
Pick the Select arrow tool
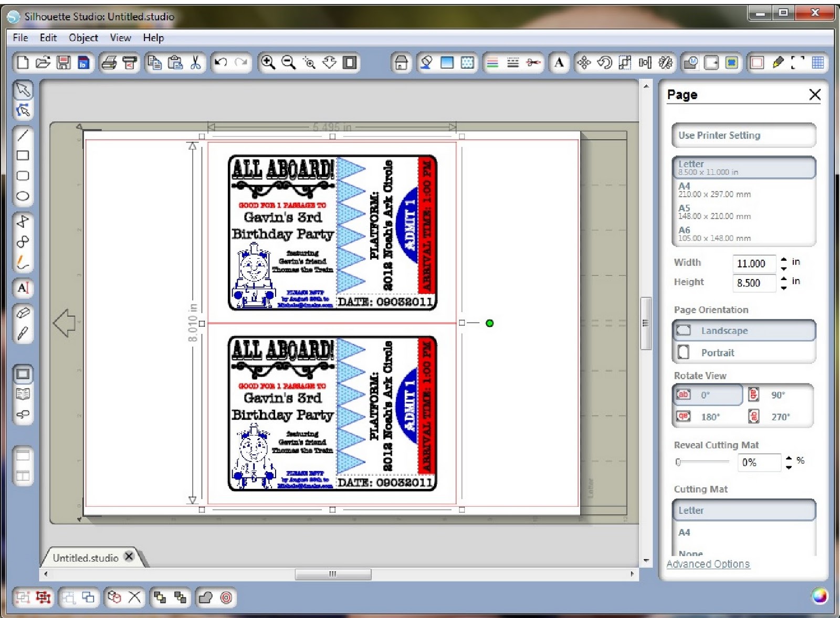[x=23, y=90]
